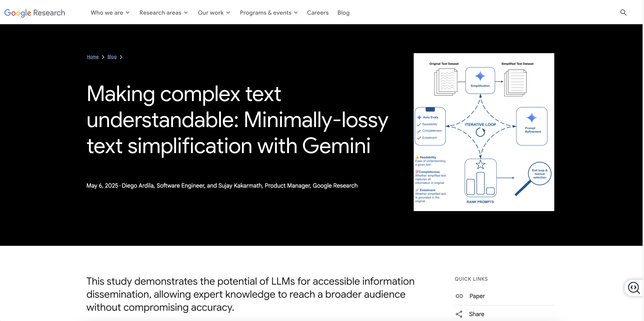
Task: Click the Who we are menu label
Action: 107,12
